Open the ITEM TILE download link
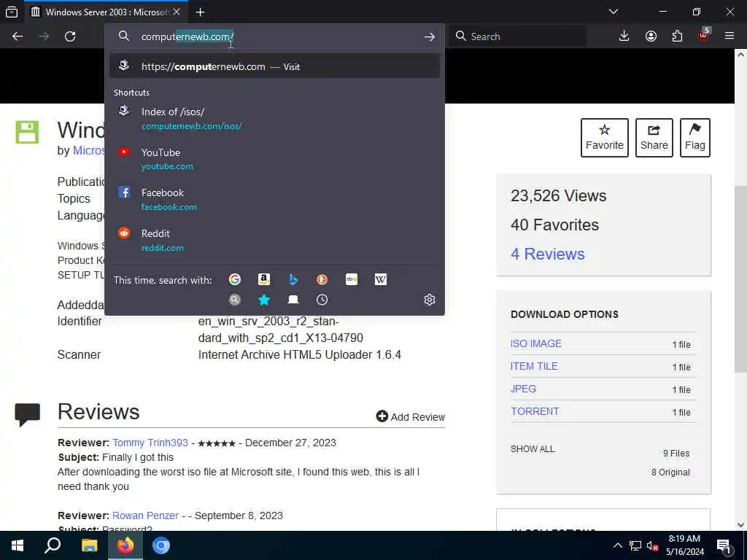Viewport: 747px width, 560px height. click(534, 366)
